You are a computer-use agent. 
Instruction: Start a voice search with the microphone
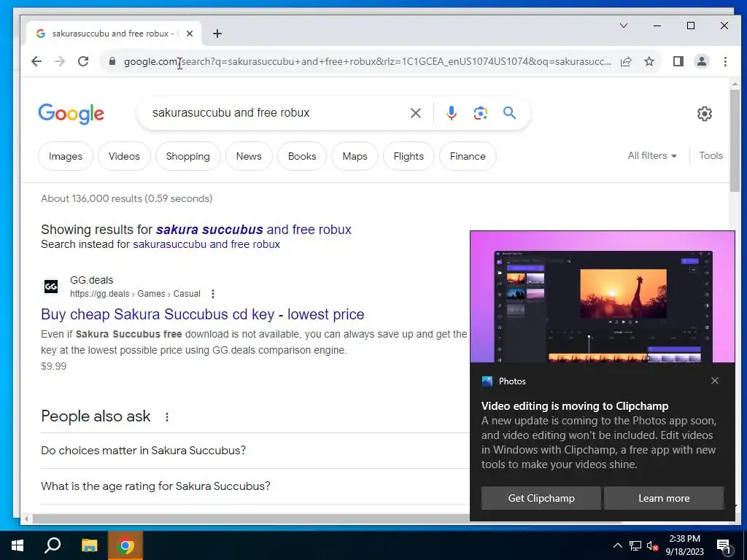tap(451, 113)
